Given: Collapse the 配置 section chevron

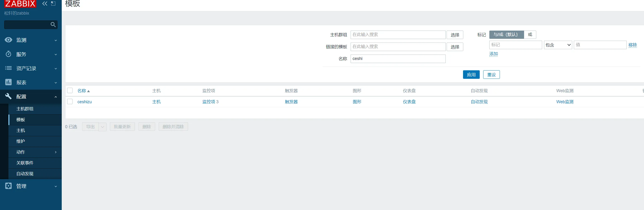Looking at the screenshot, I should click(x=55, y=97).
